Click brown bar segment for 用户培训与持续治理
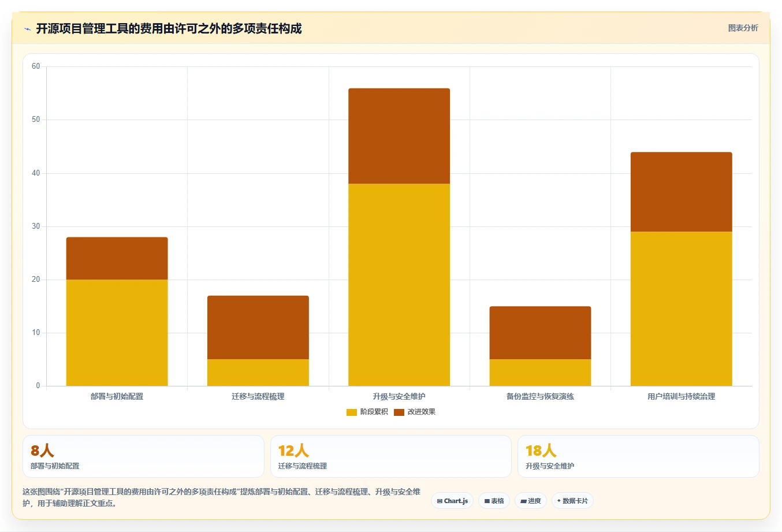 682,192
